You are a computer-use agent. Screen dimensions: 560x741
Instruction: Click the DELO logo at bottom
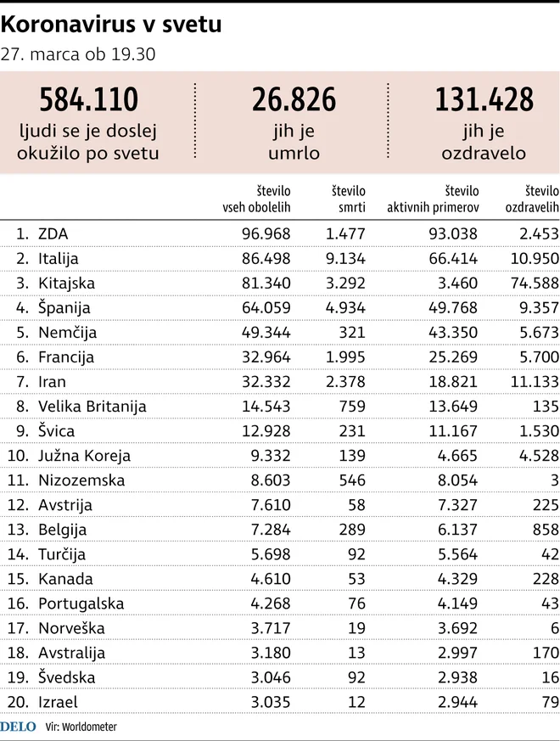click(x=18, y=727)
